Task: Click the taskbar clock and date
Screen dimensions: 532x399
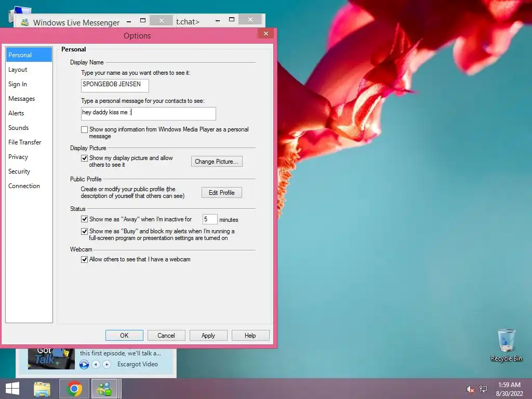Action: tap(509, 389)
